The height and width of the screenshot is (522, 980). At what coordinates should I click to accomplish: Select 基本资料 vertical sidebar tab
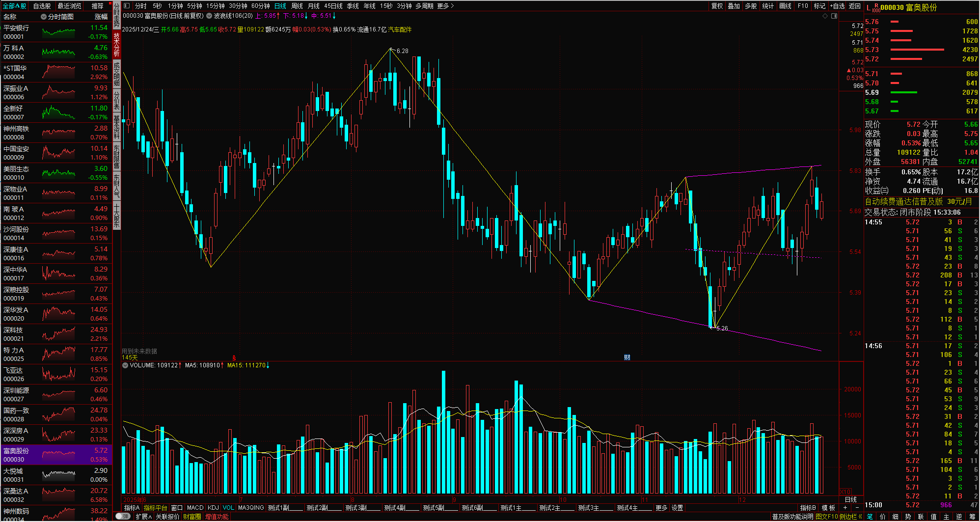(117, 127)
